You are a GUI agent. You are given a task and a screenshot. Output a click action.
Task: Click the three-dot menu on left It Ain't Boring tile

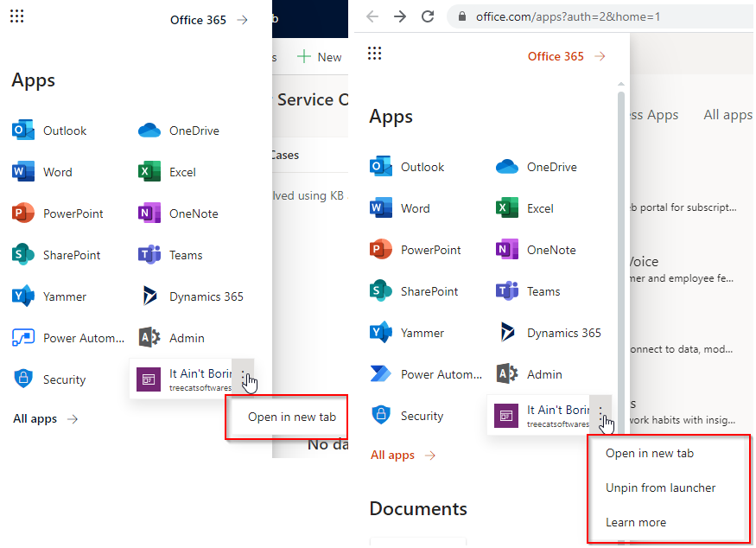tap(244, 379)
